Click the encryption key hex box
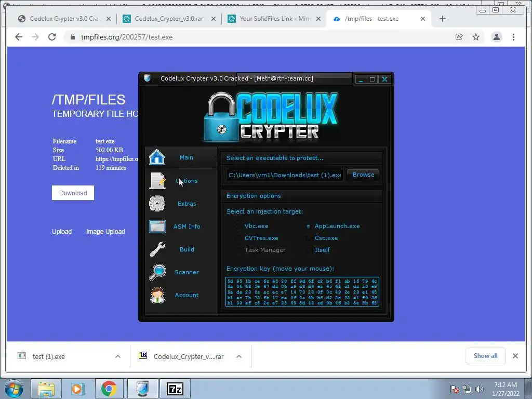 (302, 292)
